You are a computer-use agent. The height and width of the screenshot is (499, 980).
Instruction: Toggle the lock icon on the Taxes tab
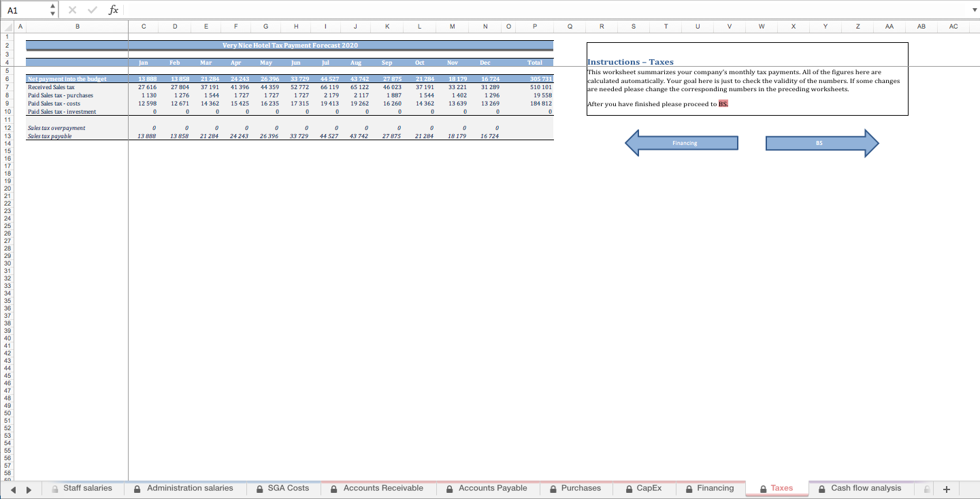pyautogui.click(x=764, y=489)
